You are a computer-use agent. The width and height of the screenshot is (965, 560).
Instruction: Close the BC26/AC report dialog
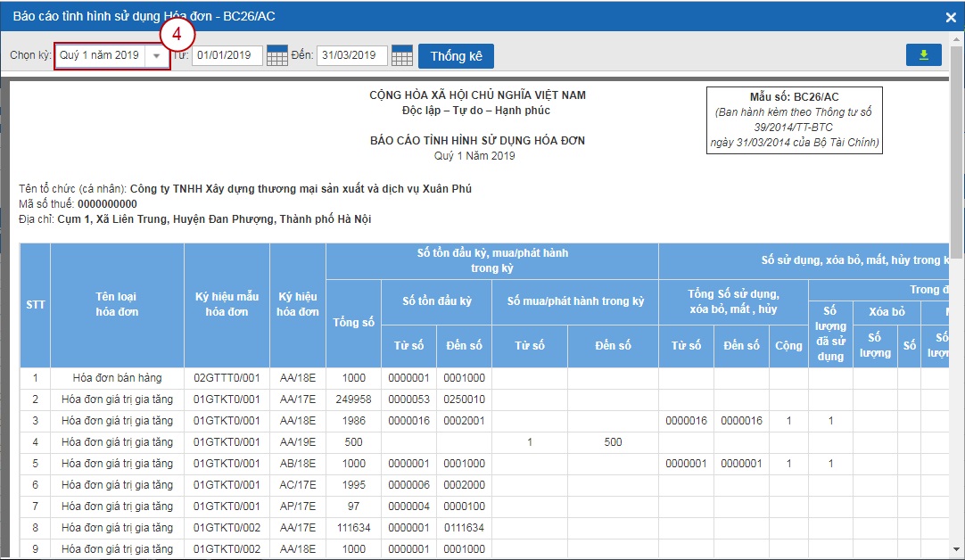950,17
